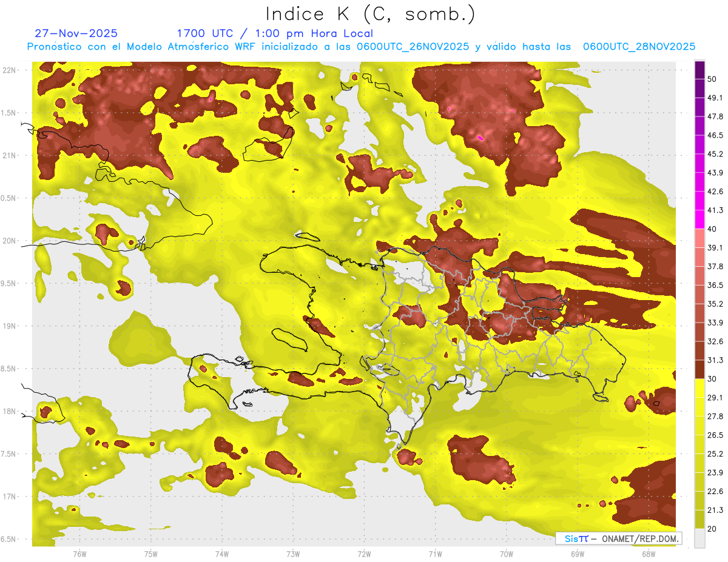Click the color bar value "30"
Image resolution: width=728 pixels, height=562 pixels.
pos(712,379)
